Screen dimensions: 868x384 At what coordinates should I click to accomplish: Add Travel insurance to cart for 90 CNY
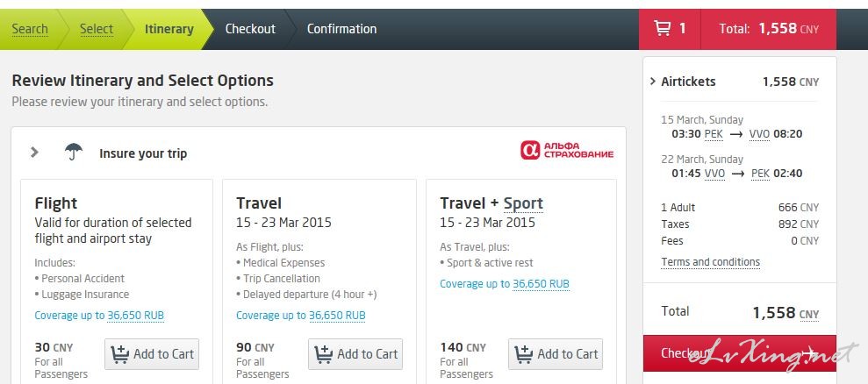click(355, 354)
